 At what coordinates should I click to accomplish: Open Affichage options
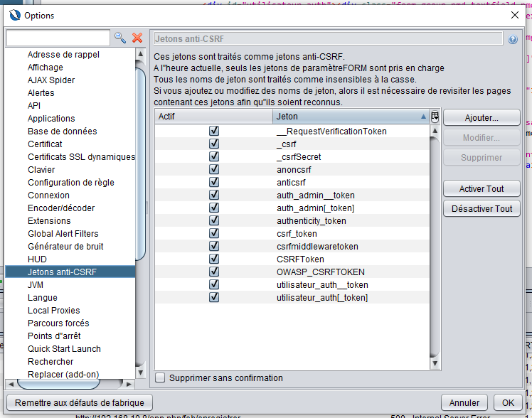pos(45,68)
